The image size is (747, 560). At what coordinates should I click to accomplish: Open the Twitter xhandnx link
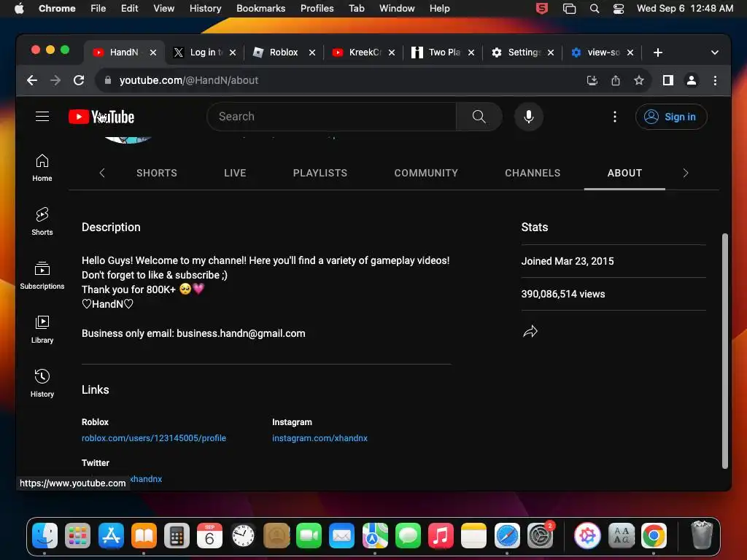point(146,479)
